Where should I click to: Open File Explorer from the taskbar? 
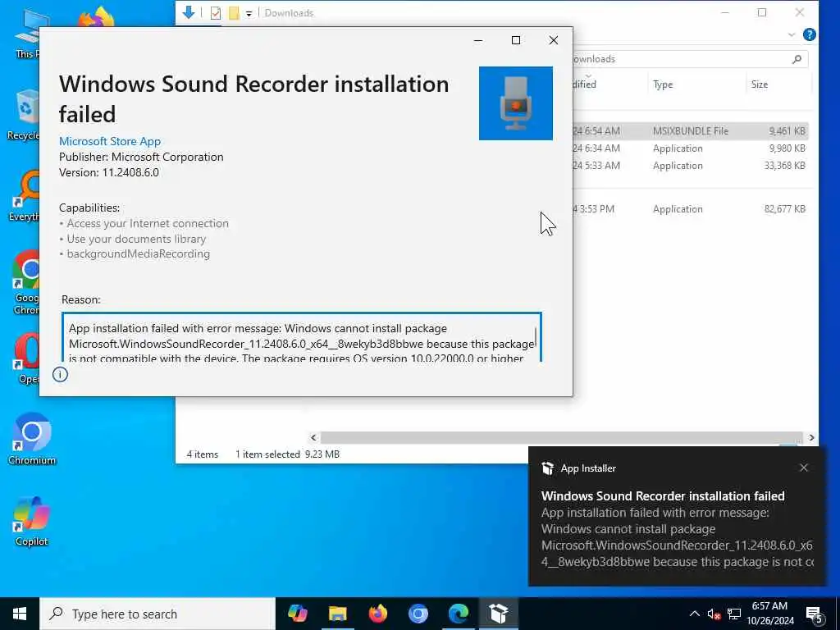pos(337,614)
